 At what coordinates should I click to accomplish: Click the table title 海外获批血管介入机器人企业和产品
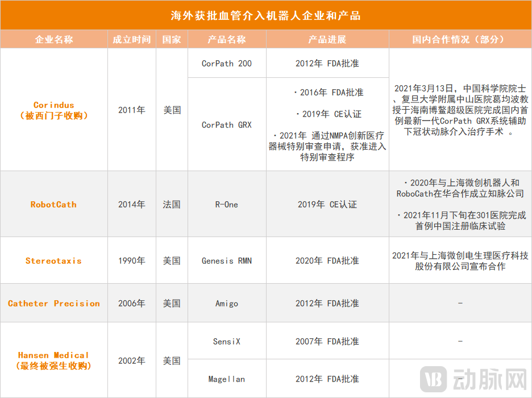point(266,15)
